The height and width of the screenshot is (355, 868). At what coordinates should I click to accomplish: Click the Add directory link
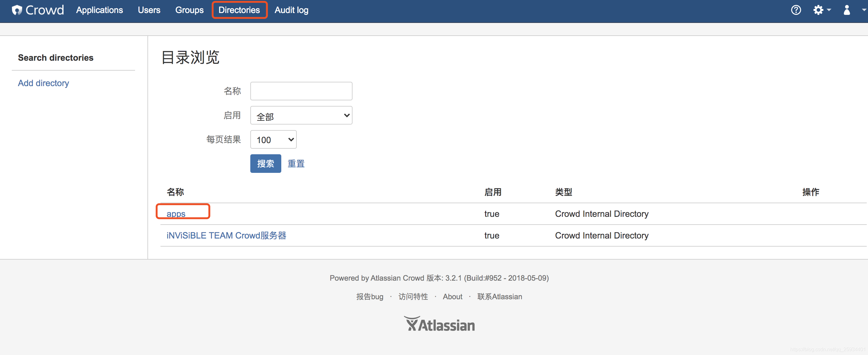[43, 83]
